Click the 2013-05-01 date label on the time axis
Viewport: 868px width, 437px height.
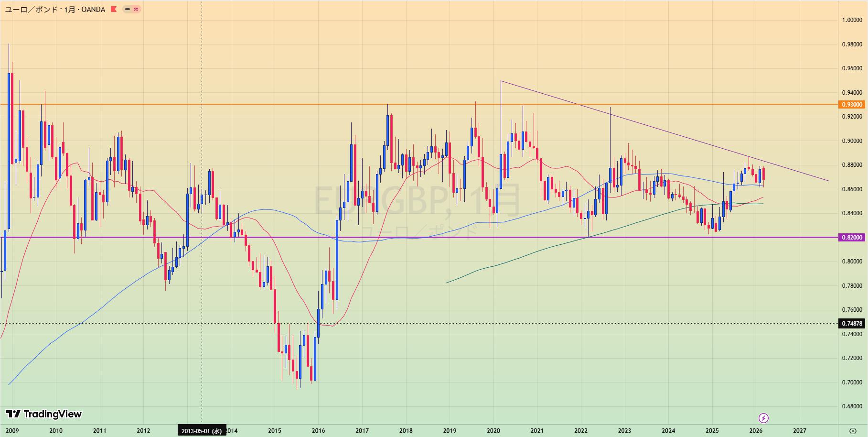201,431
